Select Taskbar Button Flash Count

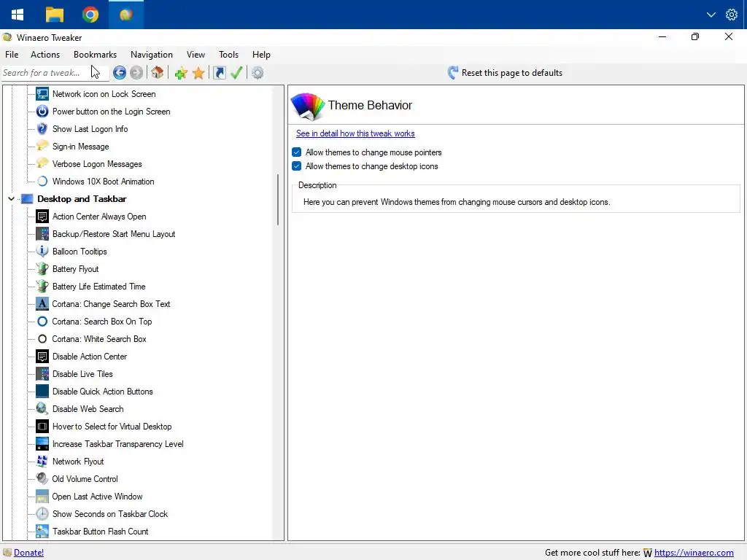tap(100, 532)
